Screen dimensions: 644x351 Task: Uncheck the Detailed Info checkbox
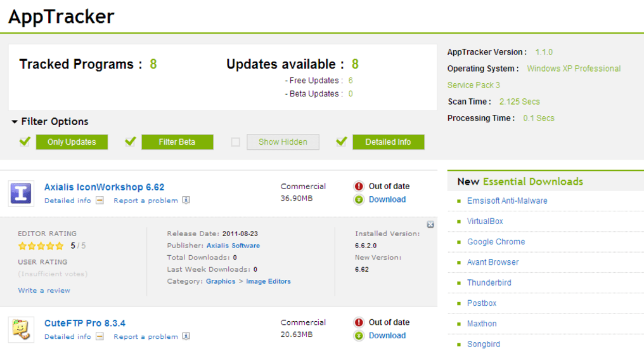click(341, 142)
